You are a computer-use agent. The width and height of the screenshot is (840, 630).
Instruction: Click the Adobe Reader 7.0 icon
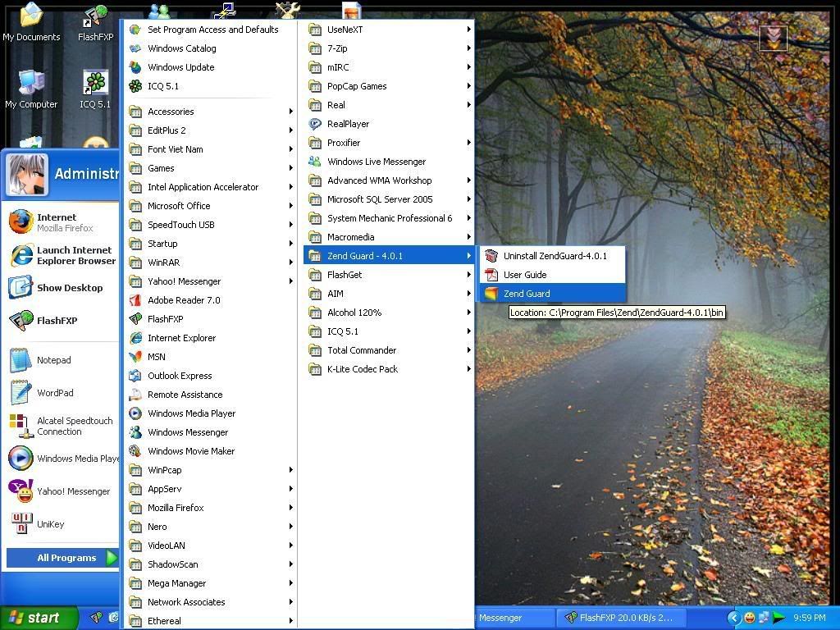coord(135,300)
